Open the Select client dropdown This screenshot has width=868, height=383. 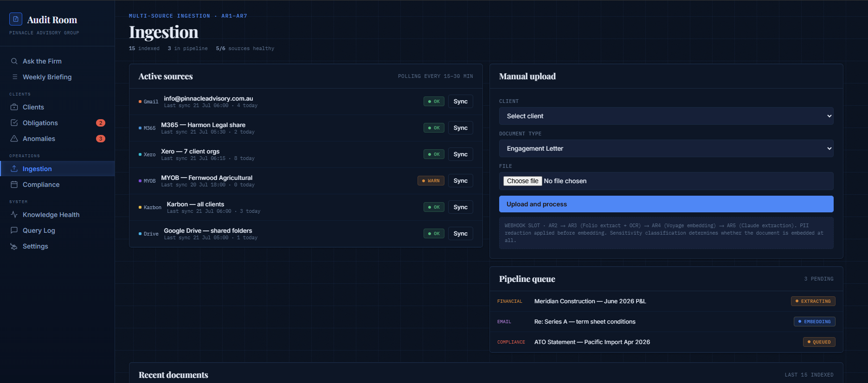click(666, 116)
